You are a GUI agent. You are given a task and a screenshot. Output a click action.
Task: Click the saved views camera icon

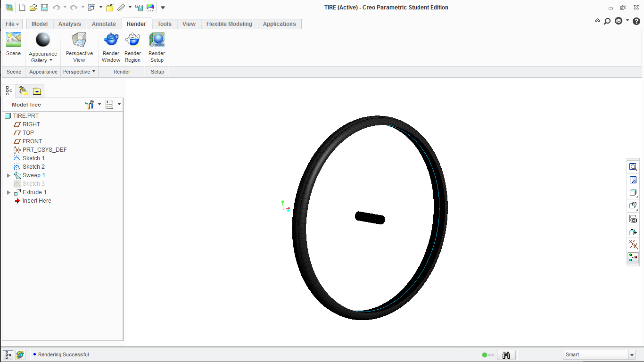click(x=633, y=219)
